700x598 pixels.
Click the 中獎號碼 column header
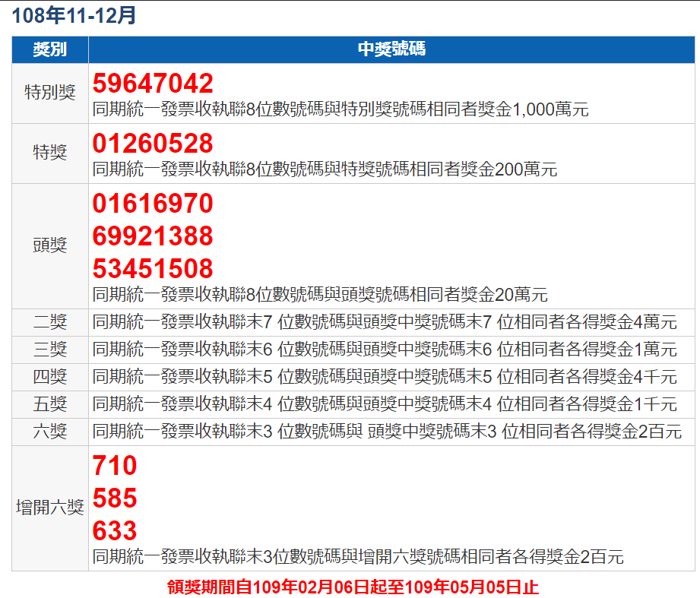coord(391,49)
